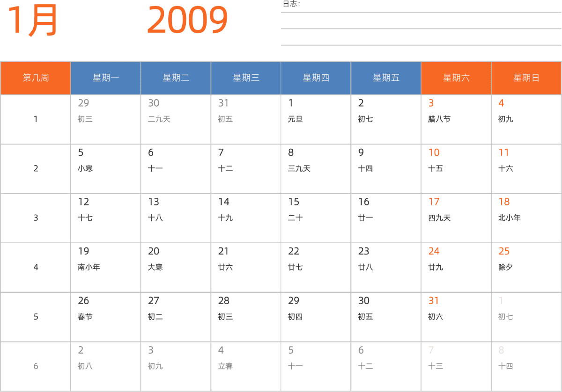
Task: Click the 廿八 lunar label
Action: tap(366, 268)
